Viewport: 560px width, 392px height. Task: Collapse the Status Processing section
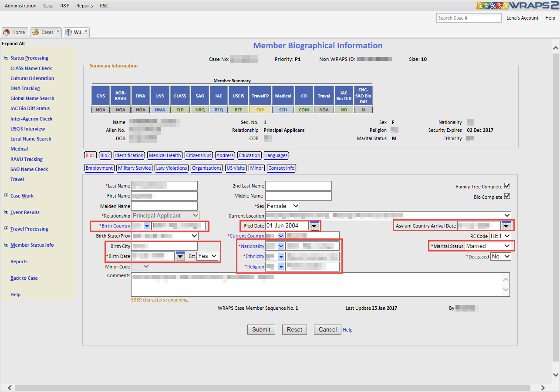click(x=6, y=58)
